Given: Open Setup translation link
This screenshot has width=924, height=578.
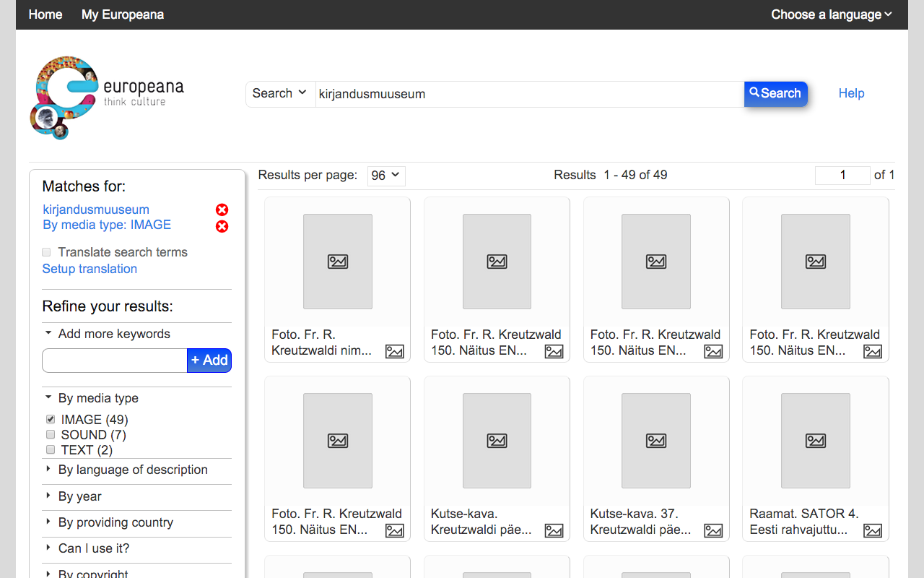Looking at the screenshot, I should [x=90, y=269].
